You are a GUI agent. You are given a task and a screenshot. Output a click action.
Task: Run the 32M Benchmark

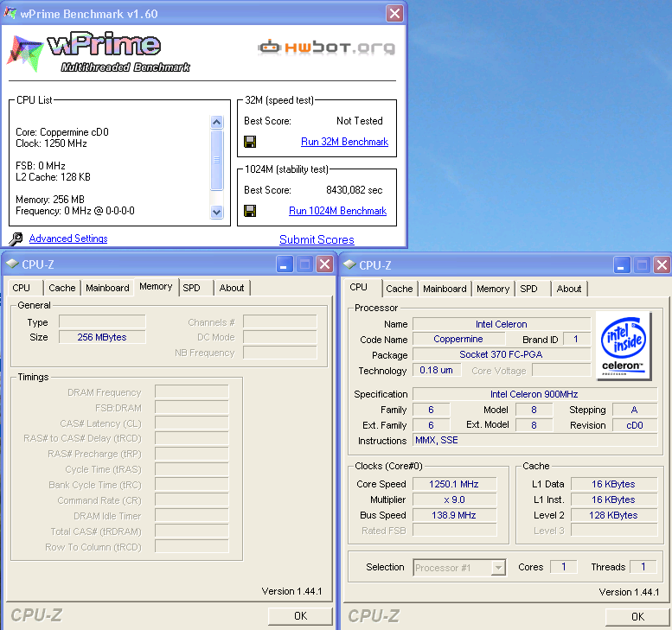pos(344,142)
